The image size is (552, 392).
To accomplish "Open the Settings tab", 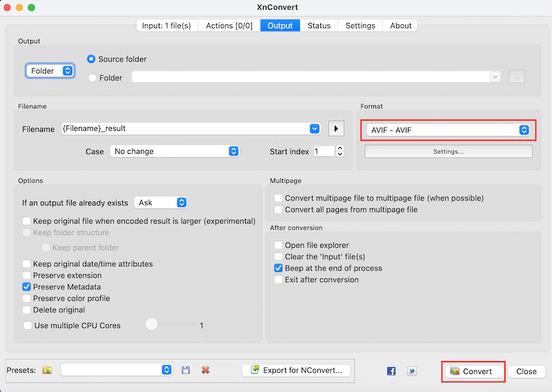I will (x=360, y=26).
